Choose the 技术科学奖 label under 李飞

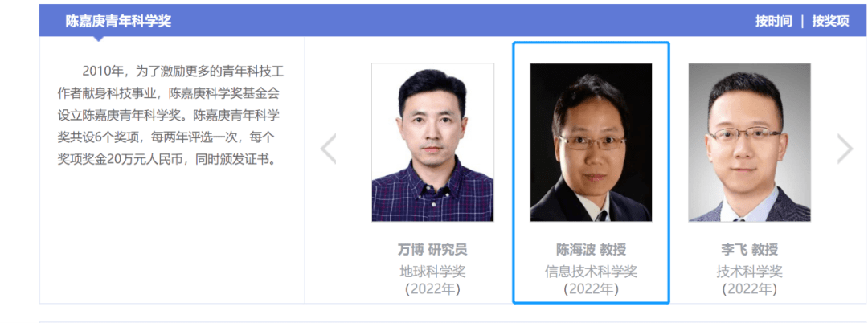tap(750, 272)
